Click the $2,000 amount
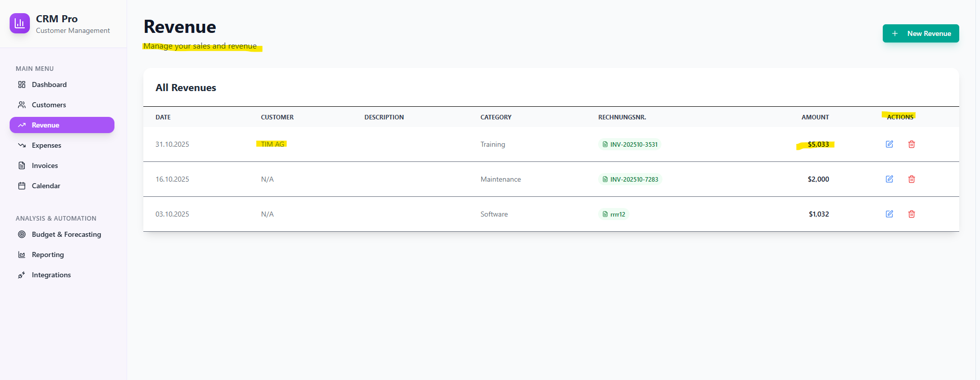 point(818,179)
